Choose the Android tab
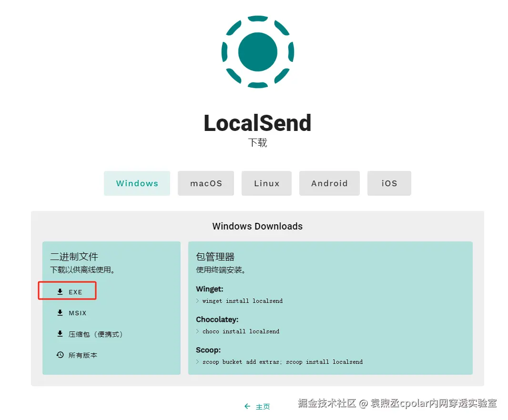Screen dimensions: 508x420 click(329, 183)
